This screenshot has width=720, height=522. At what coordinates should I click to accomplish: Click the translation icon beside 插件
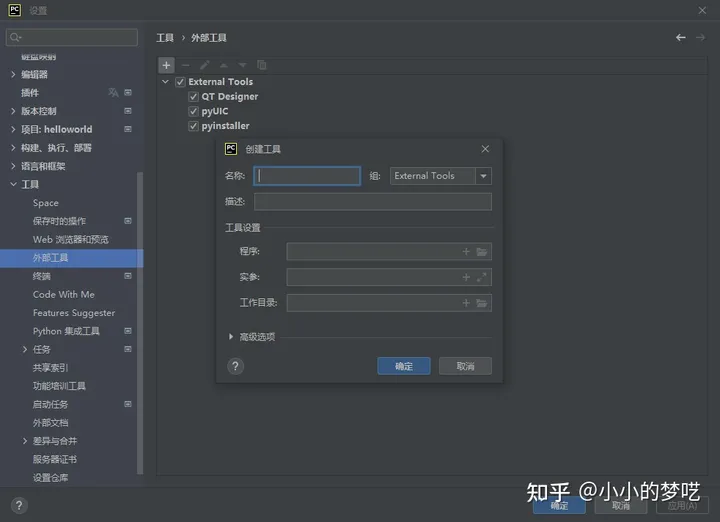(113, 93)
